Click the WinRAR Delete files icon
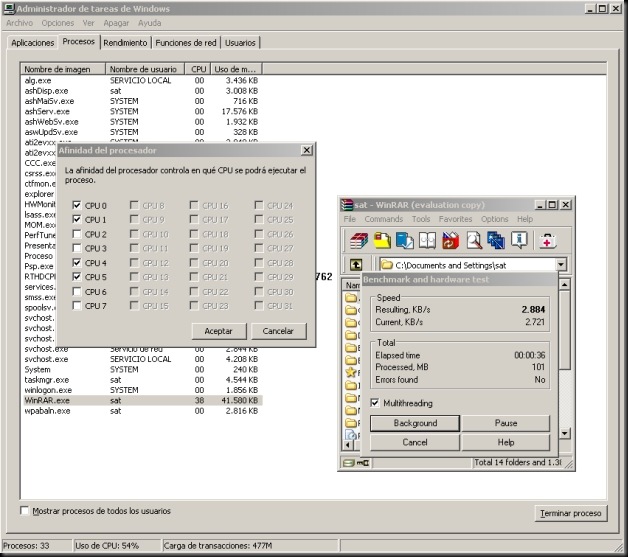 (450, 241)
